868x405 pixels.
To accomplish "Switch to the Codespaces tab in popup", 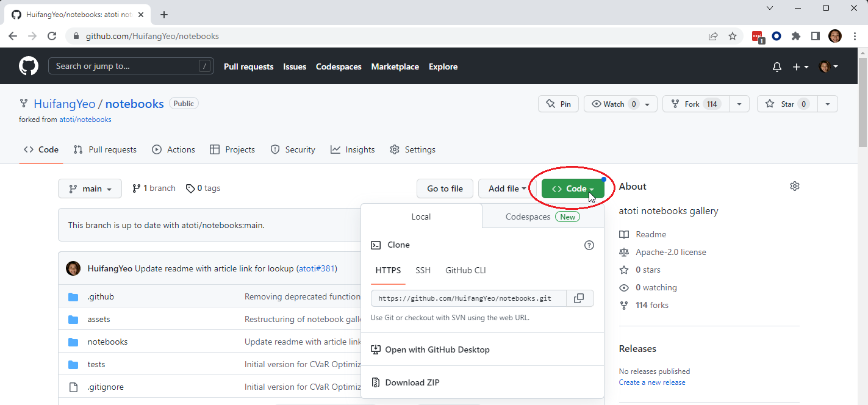I will (543, 217).
